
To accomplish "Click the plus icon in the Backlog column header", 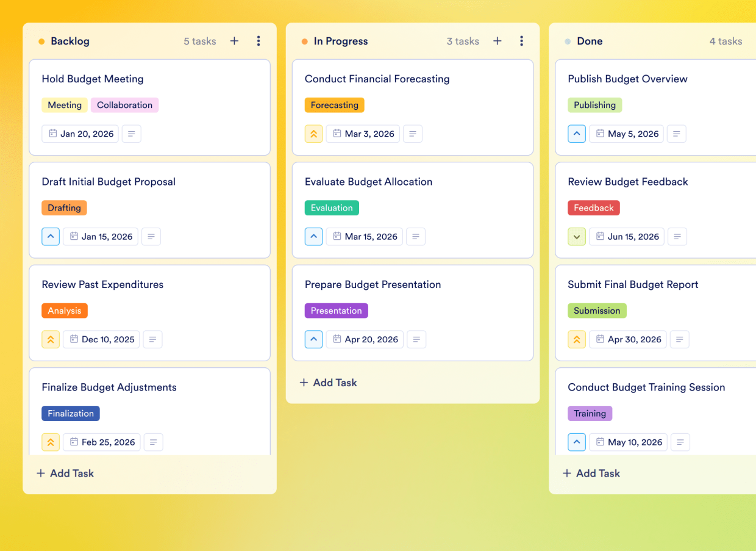I will pos(234,41).
